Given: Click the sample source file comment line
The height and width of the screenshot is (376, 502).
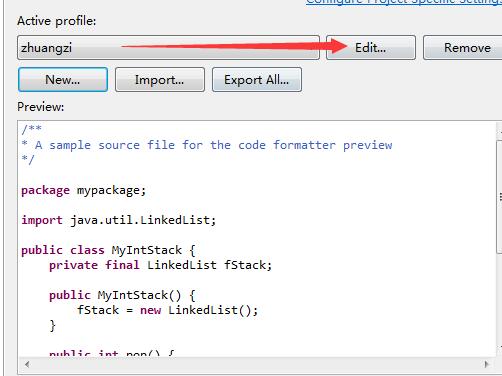Looking at the screenshot, I should point(207,145).
